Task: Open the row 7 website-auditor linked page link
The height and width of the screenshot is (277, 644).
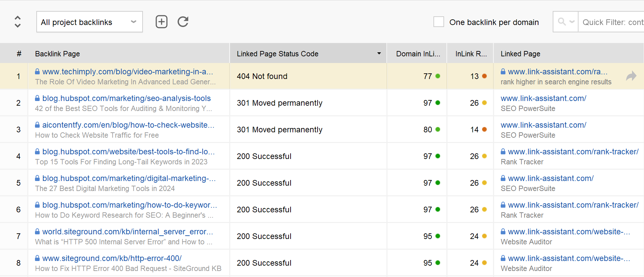Action: click(569, 232)
